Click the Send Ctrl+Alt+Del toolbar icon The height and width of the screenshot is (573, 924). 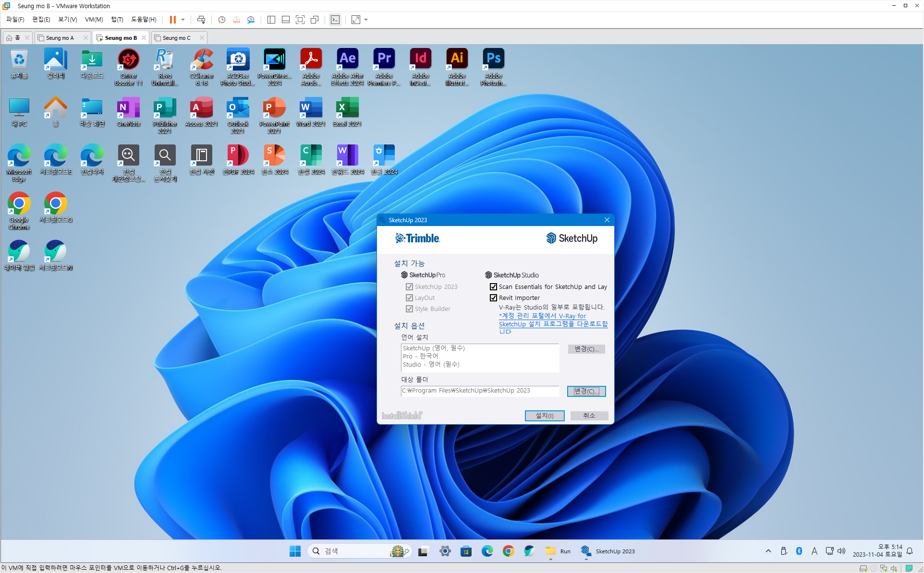click(x=201, y=20)
